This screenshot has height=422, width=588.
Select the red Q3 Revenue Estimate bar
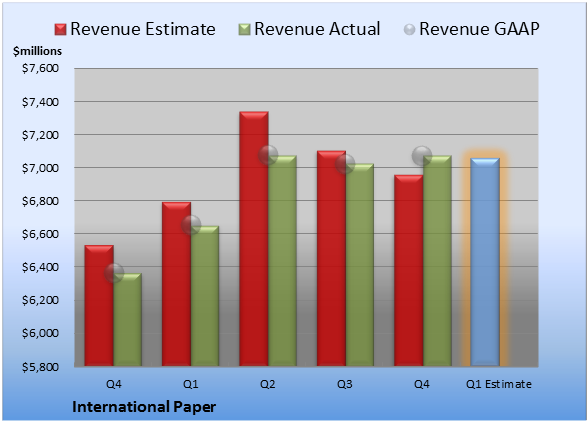[x=332, y=258]
